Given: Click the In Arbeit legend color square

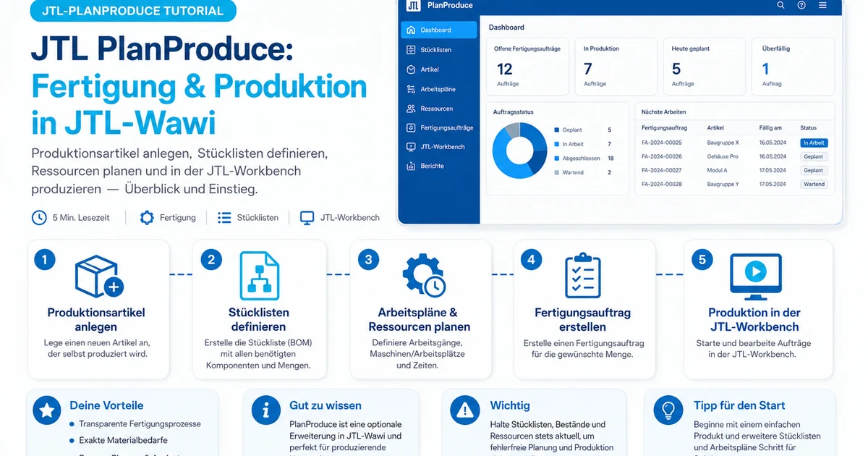Looking at the screenshot, I should pos(556,144).
